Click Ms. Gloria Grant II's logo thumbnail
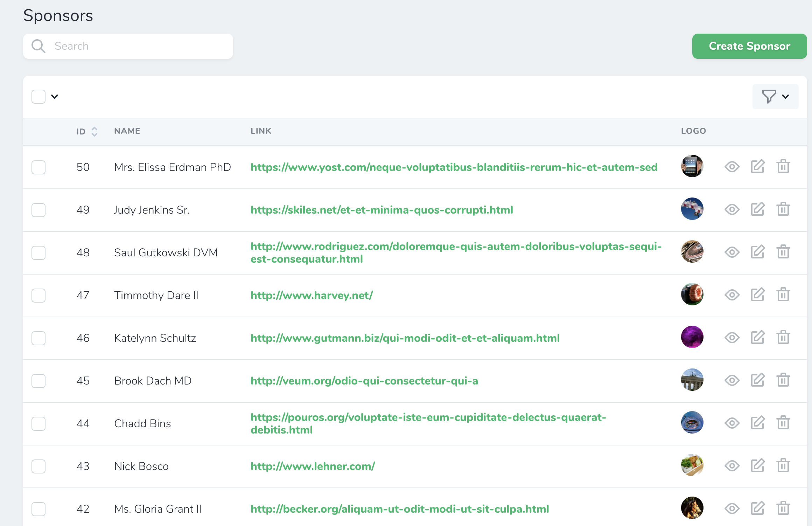 (x=692, y=508)
